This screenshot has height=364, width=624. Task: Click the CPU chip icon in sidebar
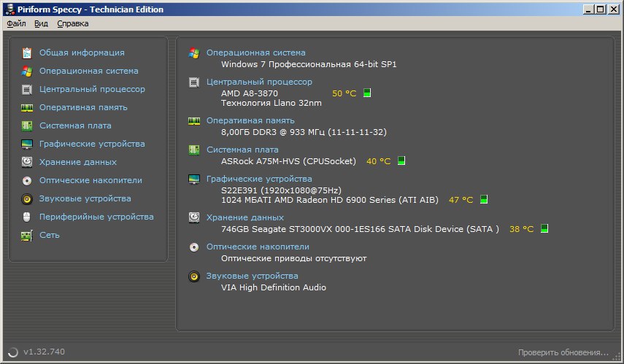(27, 90)
